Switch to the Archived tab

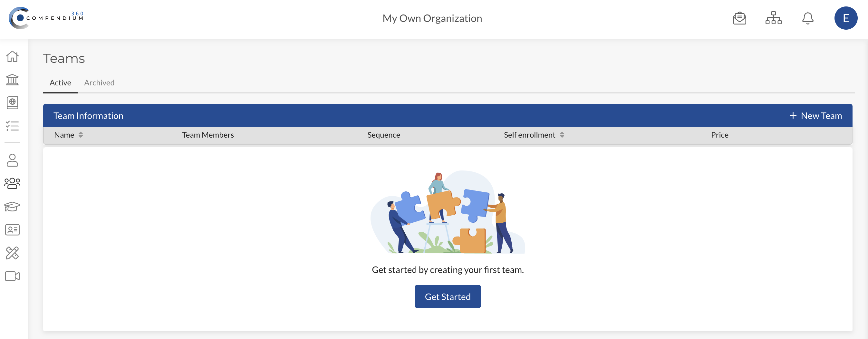click(x=99, y=83)
